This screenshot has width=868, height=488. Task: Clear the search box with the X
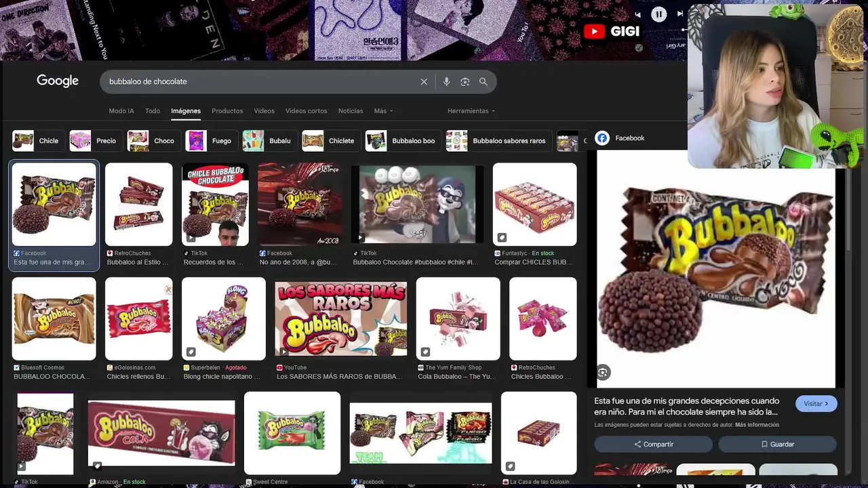[424, 81]
